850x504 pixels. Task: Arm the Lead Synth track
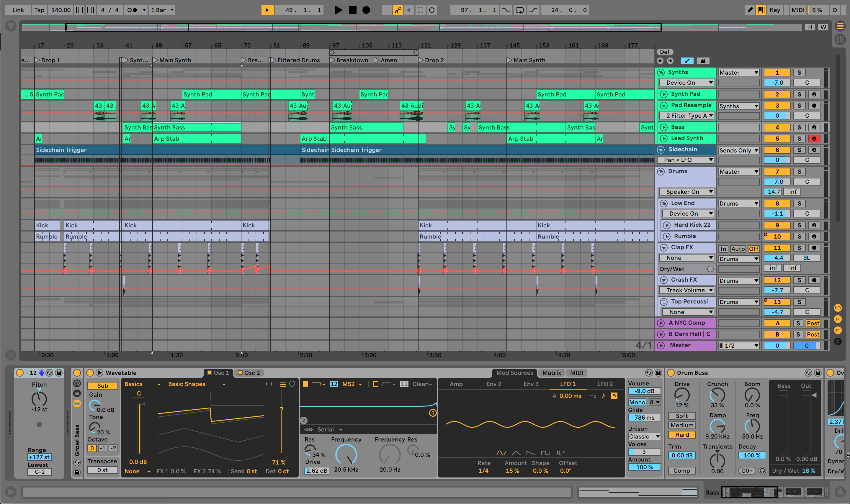point(814,139)
